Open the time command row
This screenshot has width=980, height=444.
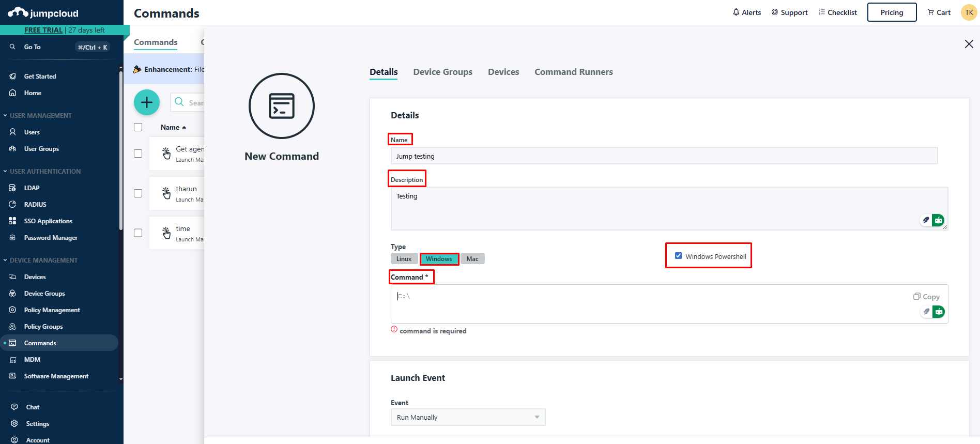[x=177, y=233]
